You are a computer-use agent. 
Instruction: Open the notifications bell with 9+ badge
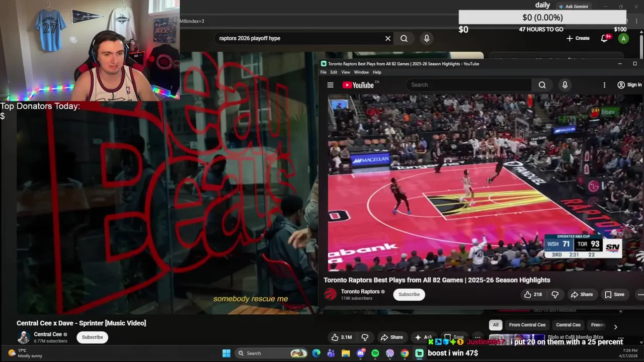coord(605,38)
